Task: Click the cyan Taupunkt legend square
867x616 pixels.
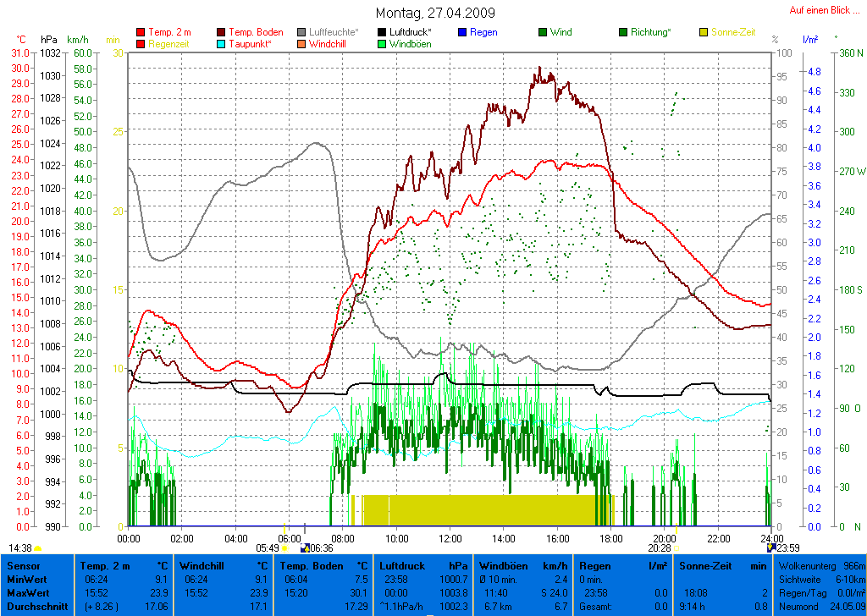Action: (222, 44)
